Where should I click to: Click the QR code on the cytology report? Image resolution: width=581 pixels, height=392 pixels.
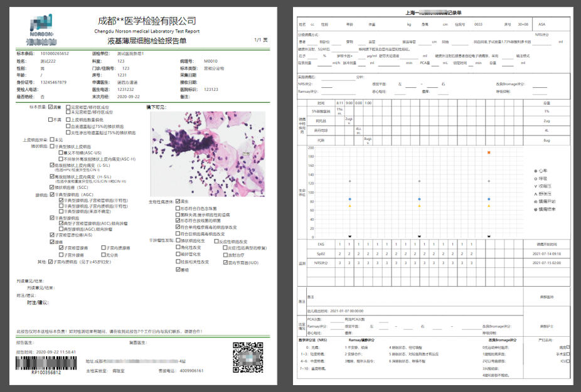248,358
